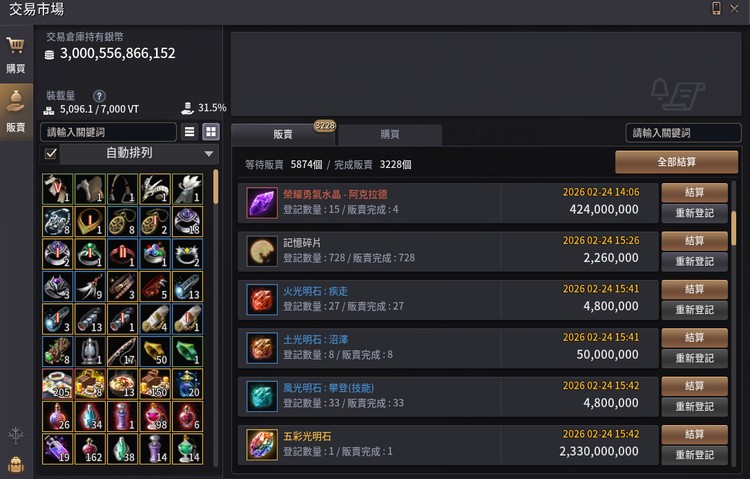
Task: Click the help question mark next to 裝載量
Action: [x=99, y=96]
